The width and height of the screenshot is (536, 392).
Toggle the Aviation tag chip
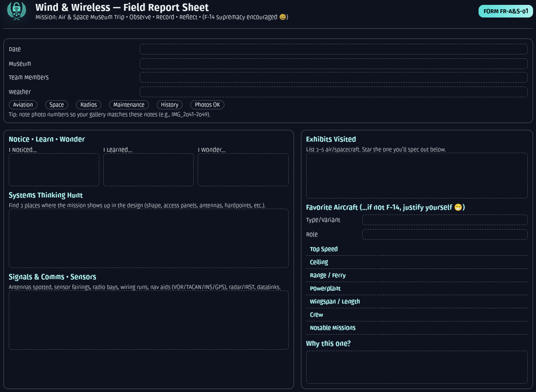(x=23, y=105)
